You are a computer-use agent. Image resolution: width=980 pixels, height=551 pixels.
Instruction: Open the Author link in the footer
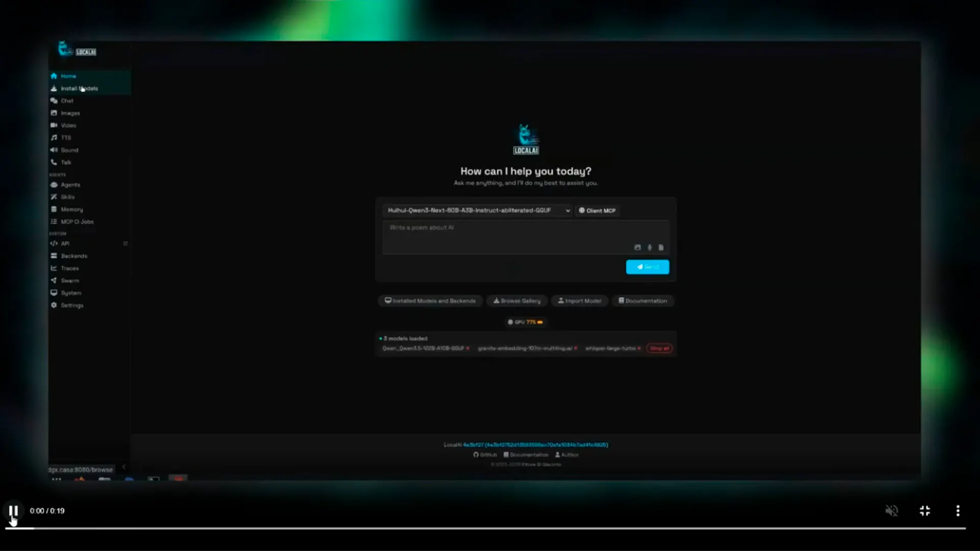567,455
